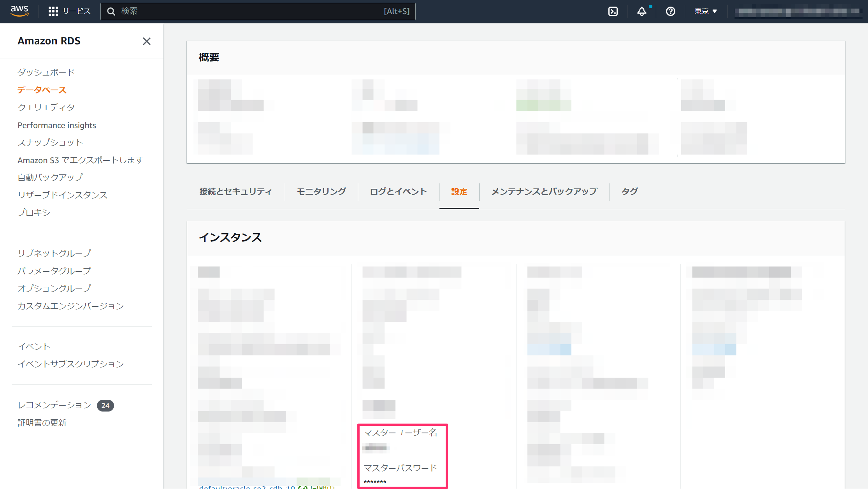This screenshot has width=868, height=489.
Task: Click the マスターユーザー名 label
Action: (x=401, y=433)
